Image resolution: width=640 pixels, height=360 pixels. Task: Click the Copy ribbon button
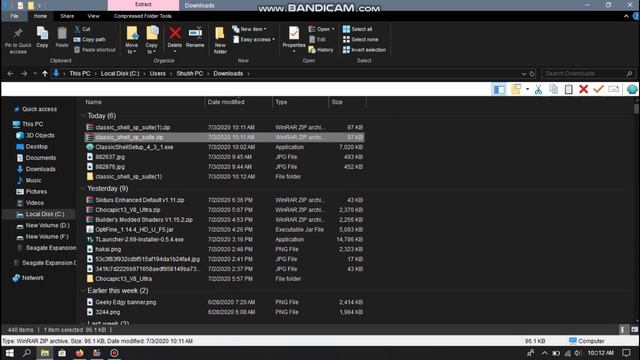click(42, 38)
